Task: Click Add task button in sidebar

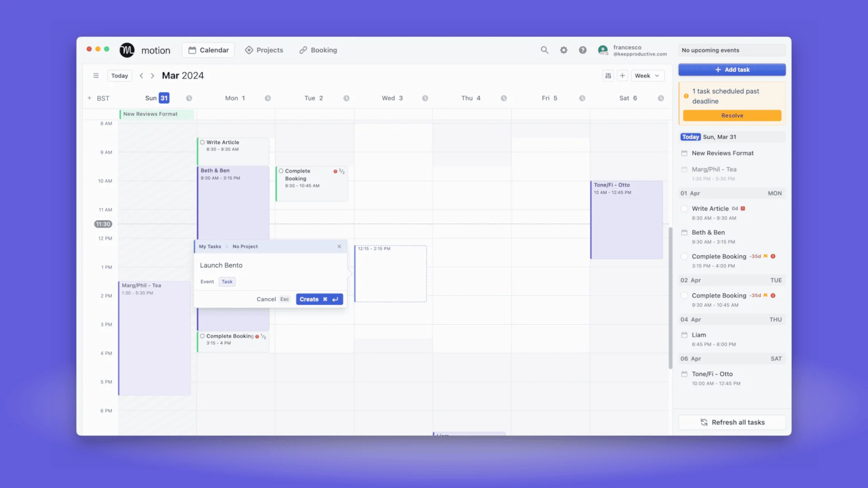Action: (732, 69)
